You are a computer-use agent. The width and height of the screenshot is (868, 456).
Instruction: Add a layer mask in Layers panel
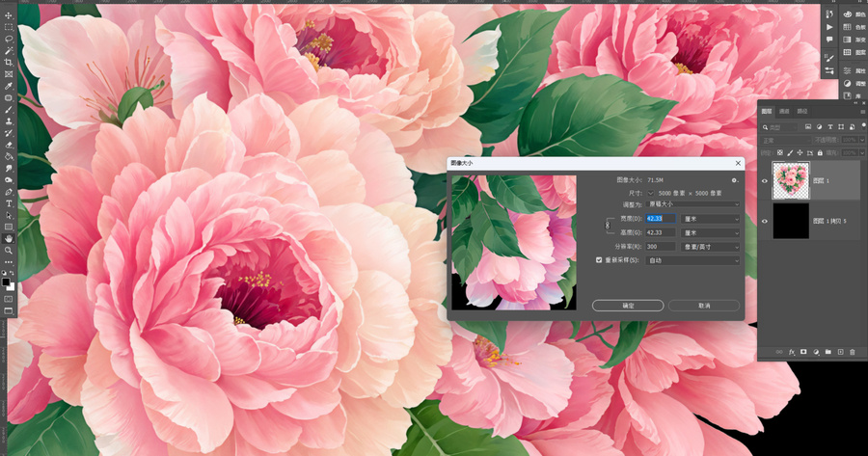tap(803, 352)
